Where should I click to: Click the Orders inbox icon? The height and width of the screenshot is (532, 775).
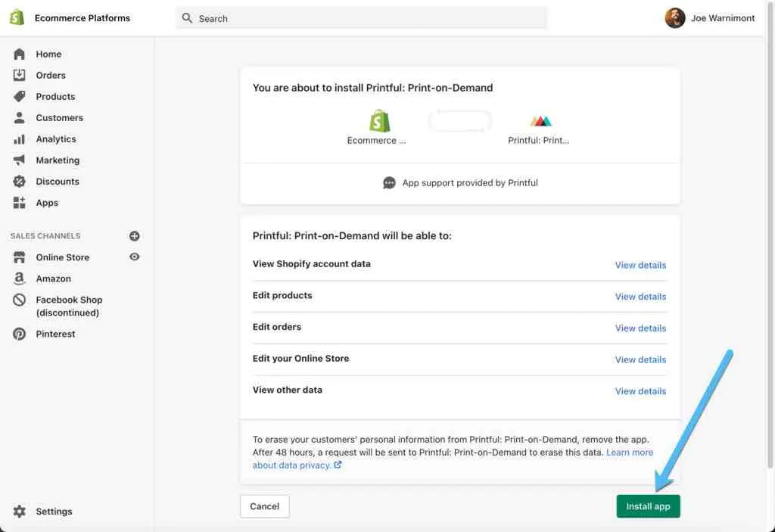click(19, 75)
